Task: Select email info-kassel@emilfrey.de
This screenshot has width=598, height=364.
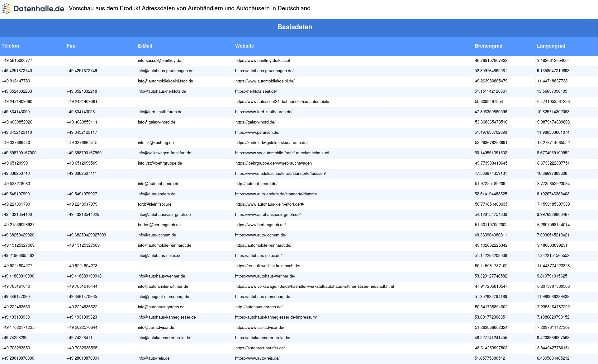Action: click(x=159, y=61)
